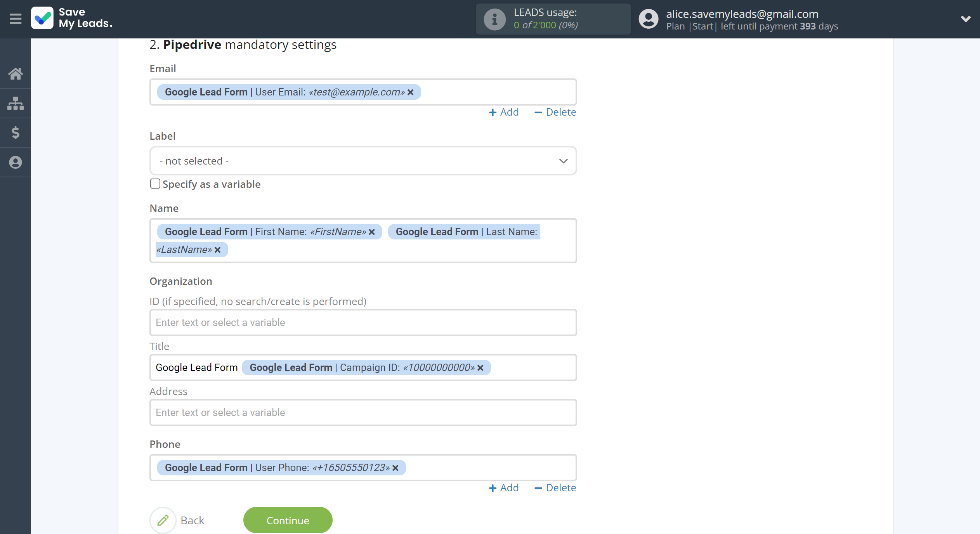Expand the account dropdown chevron
Screen dimensions: 980x534
966,19
